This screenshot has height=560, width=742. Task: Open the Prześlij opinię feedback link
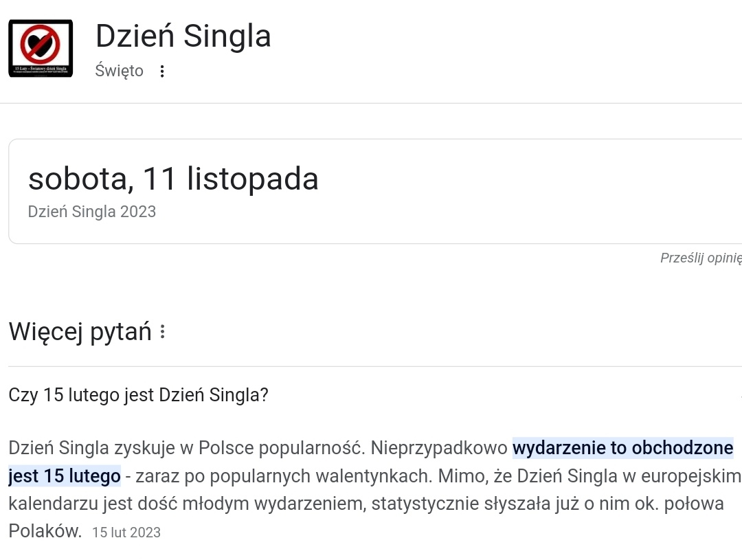coord(701,258)
